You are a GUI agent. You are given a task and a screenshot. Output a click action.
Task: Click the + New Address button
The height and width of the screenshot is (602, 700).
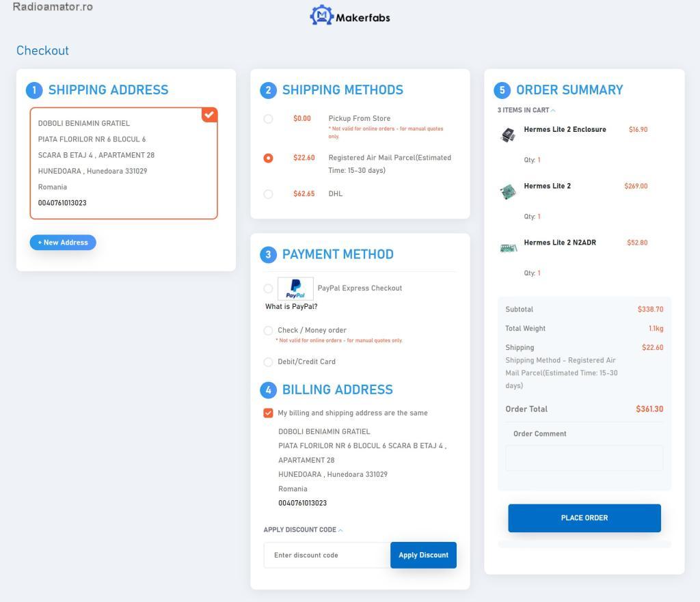coord(63,243)
